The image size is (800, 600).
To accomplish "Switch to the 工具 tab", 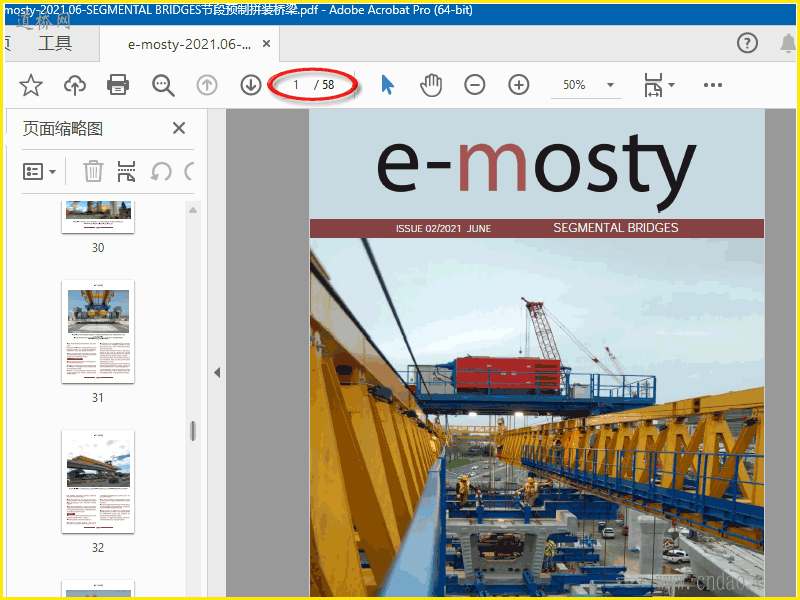I will point(55,43).
